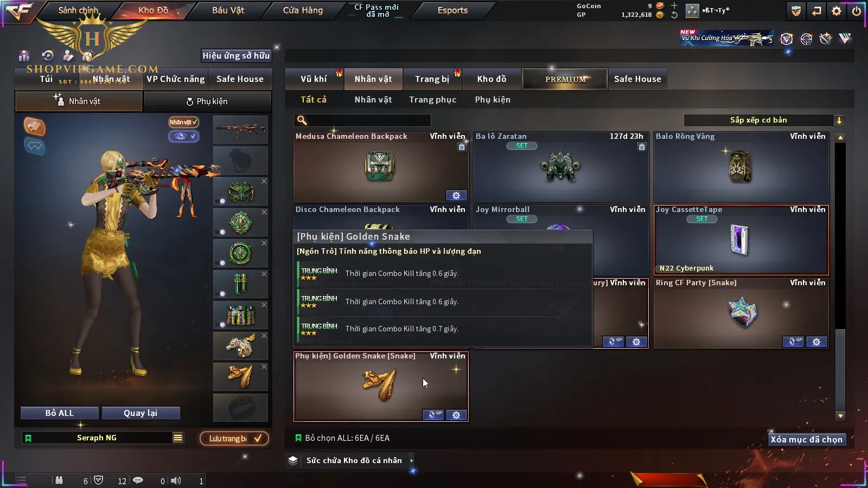Expand the Seraph NG character list
868x488 pixels.
coord(178,438)
